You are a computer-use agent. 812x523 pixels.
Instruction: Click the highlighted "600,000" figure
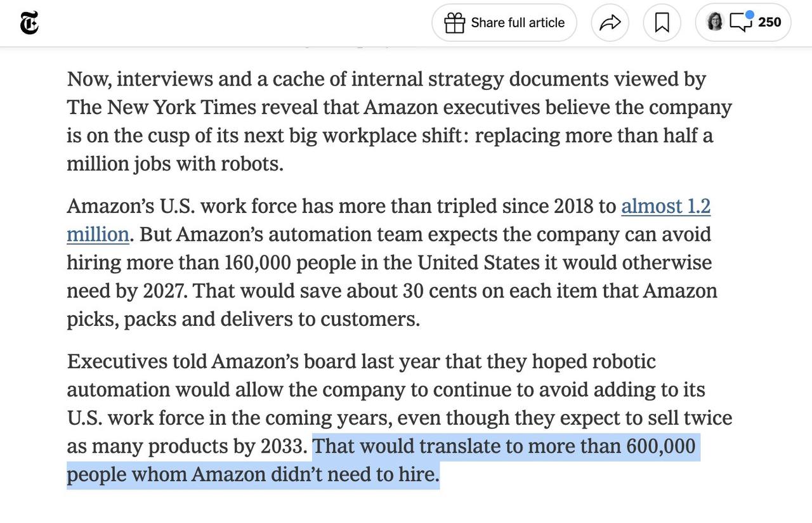pyautogui.click(x=660, y=446)
